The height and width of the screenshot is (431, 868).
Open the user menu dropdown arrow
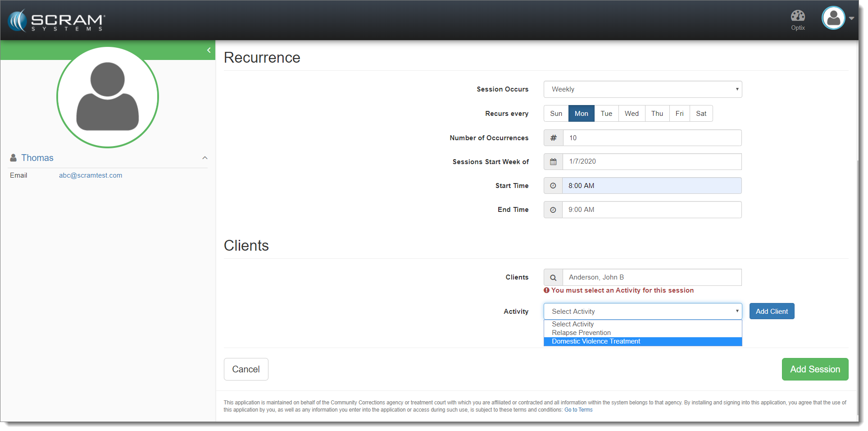[851, 18]
